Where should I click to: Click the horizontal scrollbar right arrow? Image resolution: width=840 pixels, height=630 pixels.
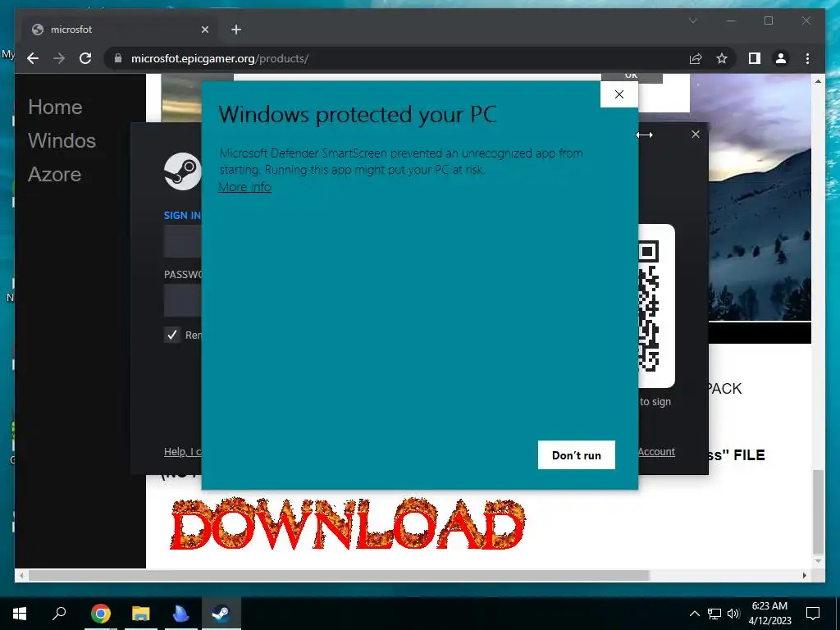[804, 575]
